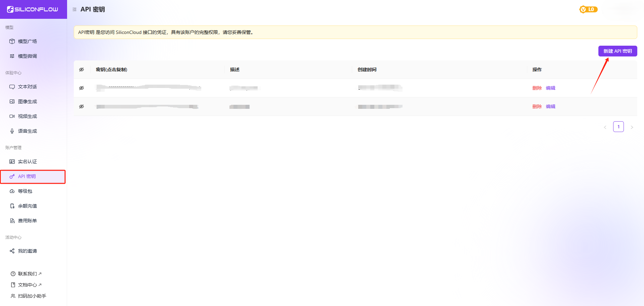Open 模型微调 in the sidebar
This screenshot has width=644, height=306.
coord(28,56)
